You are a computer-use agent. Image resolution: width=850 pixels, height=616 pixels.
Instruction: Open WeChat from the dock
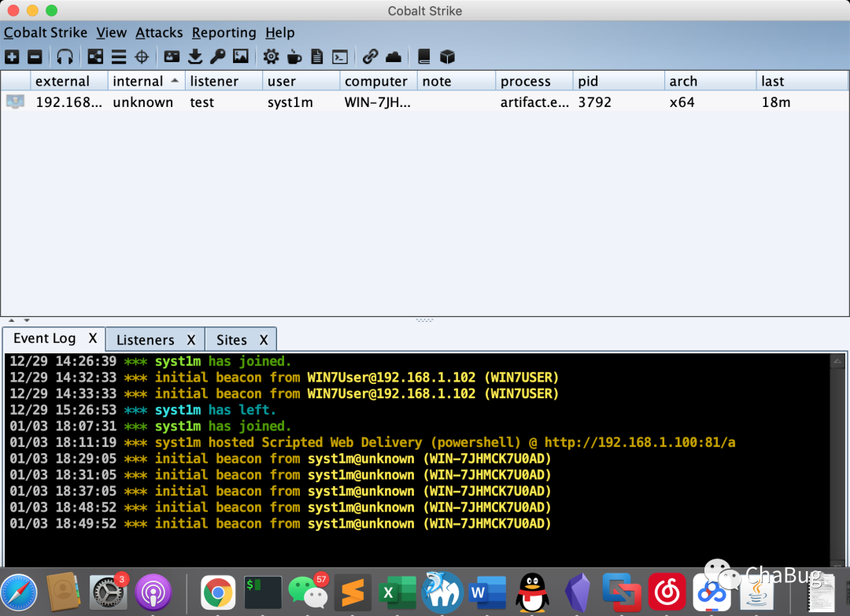click(308, 592)
